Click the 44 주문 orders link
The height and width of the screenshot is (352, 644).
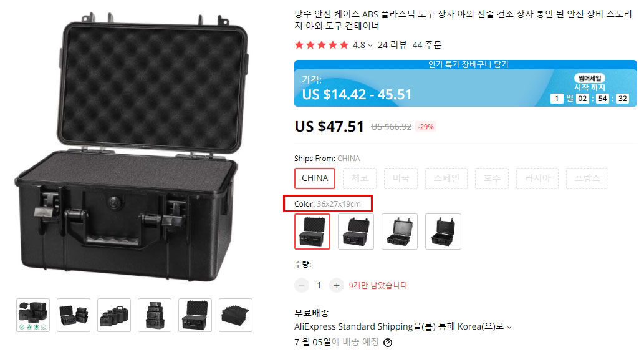pos(426,45)
